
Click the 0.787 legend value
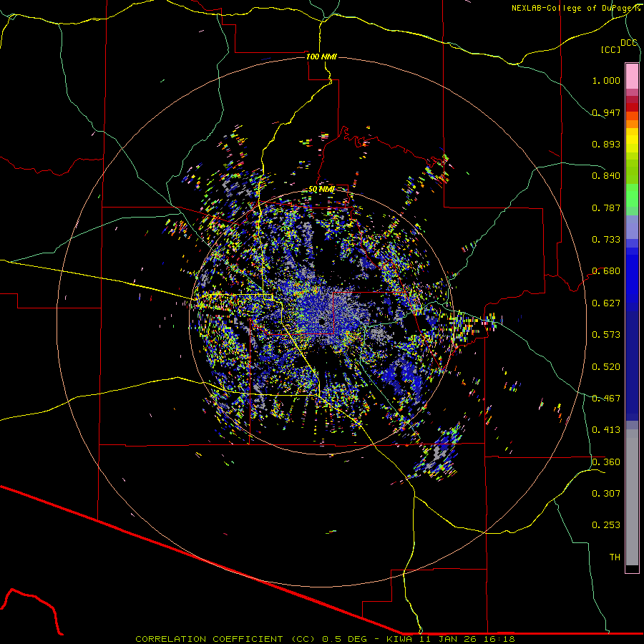click(x=606, y=208)
